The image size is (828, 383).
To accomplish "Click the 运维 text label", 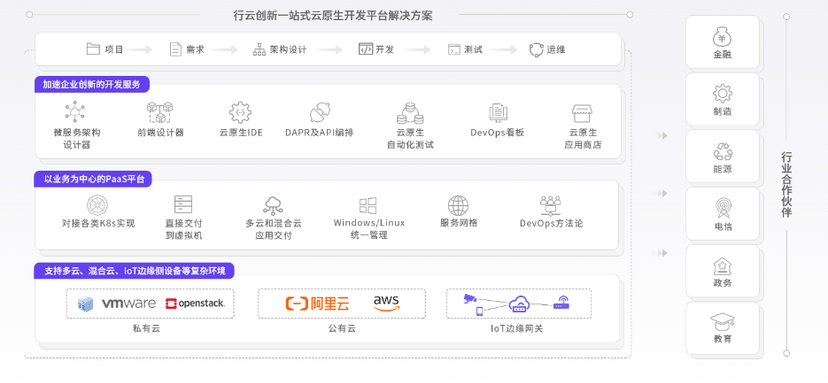I will tap(556, 50).
